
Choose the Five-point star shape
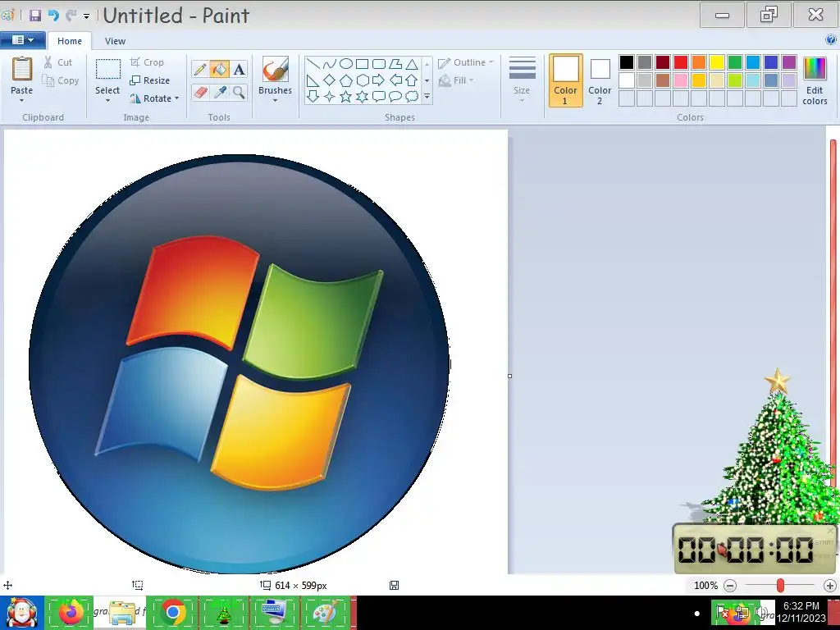[x=346, y=97]
